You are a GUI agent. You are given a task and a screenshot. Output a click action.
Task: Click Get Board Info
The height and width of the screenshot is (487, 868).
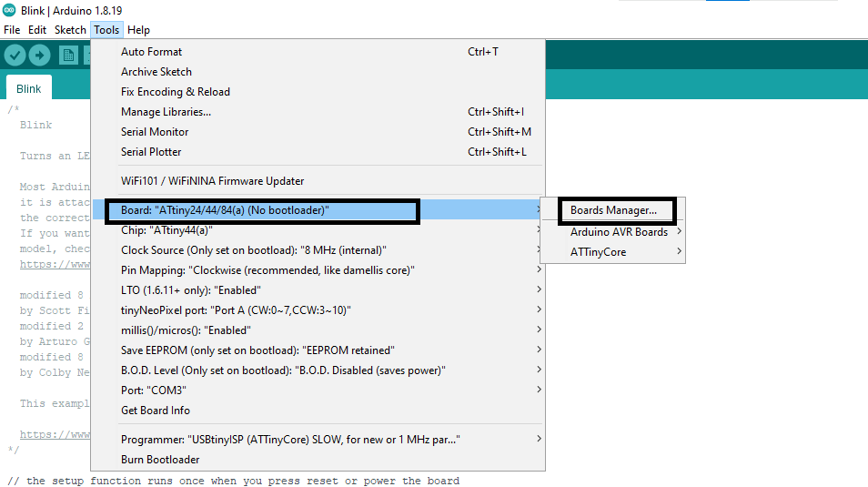pos(318,410)
